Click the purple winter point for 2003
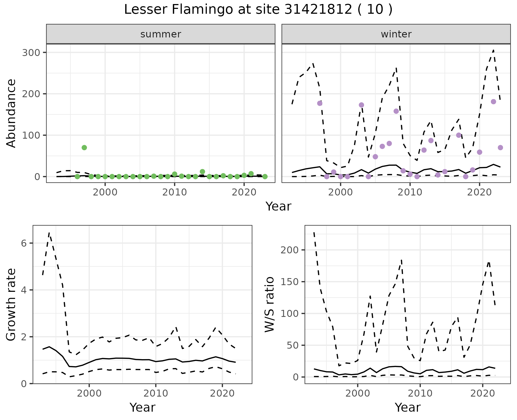 tap(361, 105)
